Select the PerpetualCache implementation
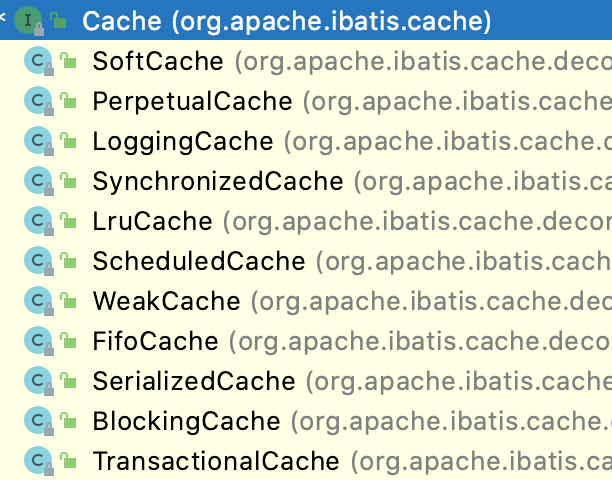This screenshot has width=612, height=480. tap(192, 101)
